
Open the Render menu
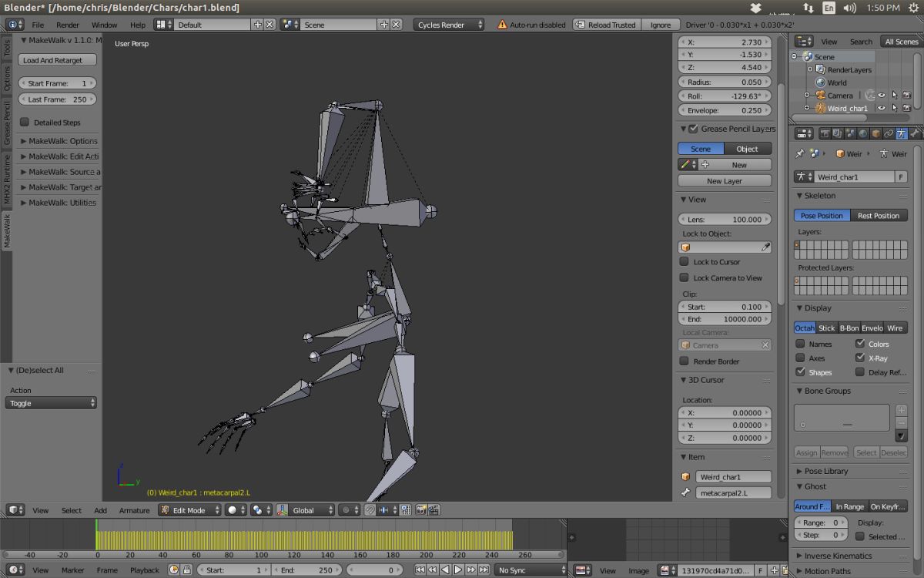pyautogui.click(x=68, y=25)
